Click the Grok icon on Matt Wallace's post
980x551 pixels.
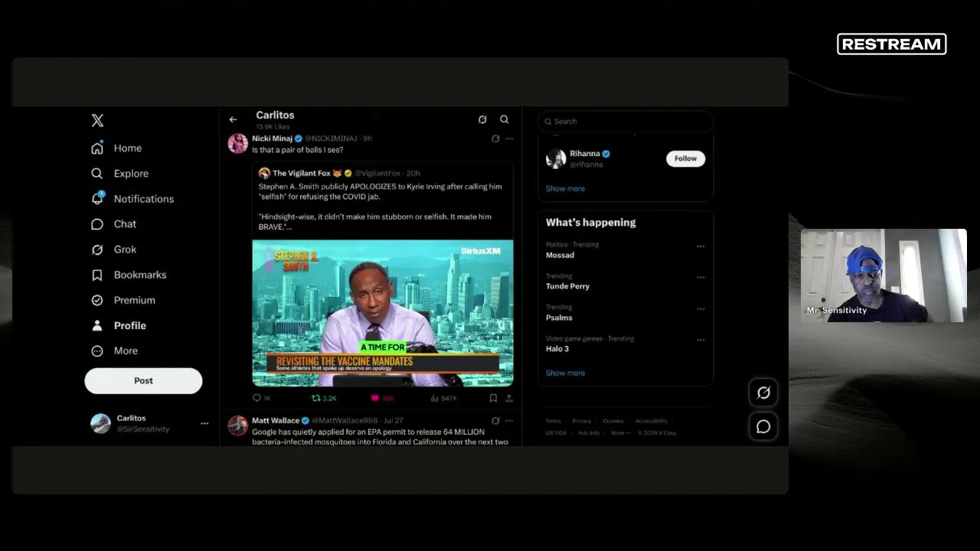[x=495, y=420]
